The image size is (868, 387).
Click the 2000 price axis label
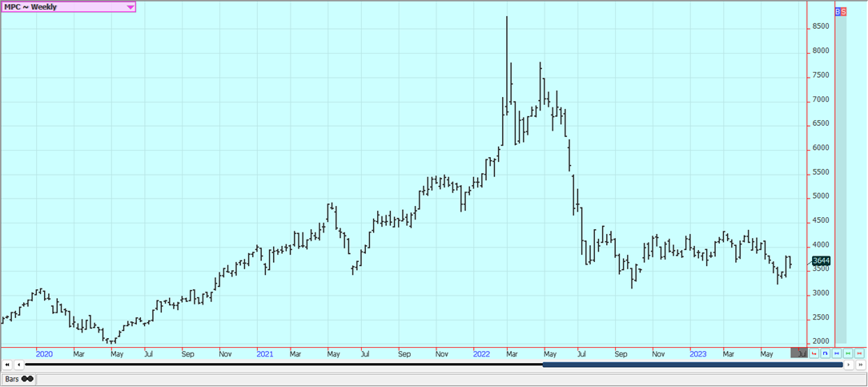pyautogui.click(x=822, y=341)
